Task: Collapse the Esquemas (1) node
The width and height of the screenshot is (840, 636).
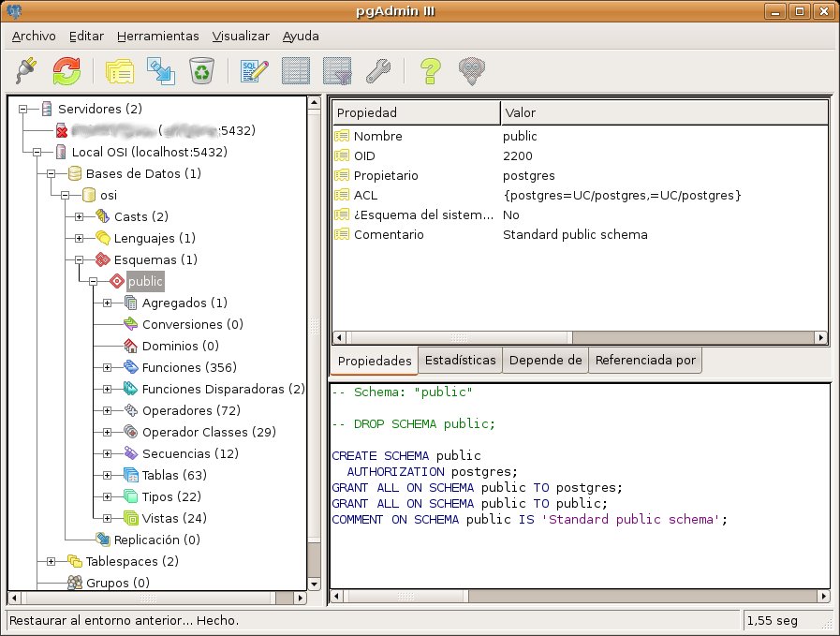Action: coord(79,259)
